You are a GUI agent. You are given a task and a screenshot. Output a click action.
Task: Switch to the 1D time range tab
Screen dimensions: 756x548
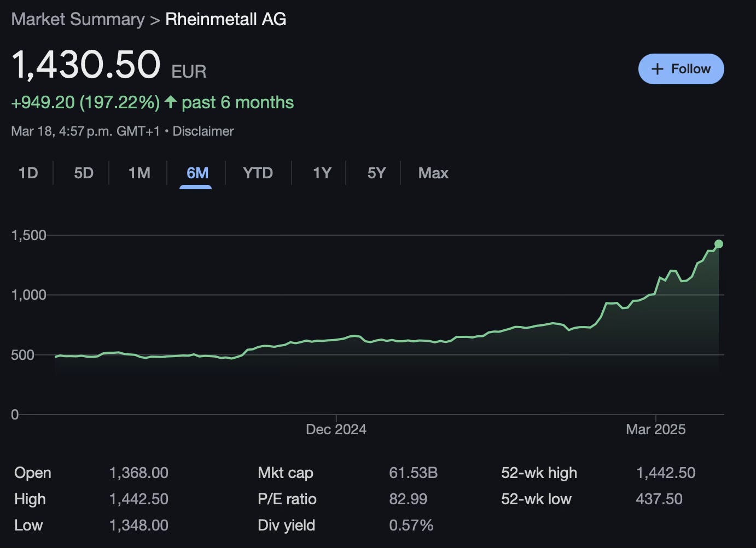[28, 173]
